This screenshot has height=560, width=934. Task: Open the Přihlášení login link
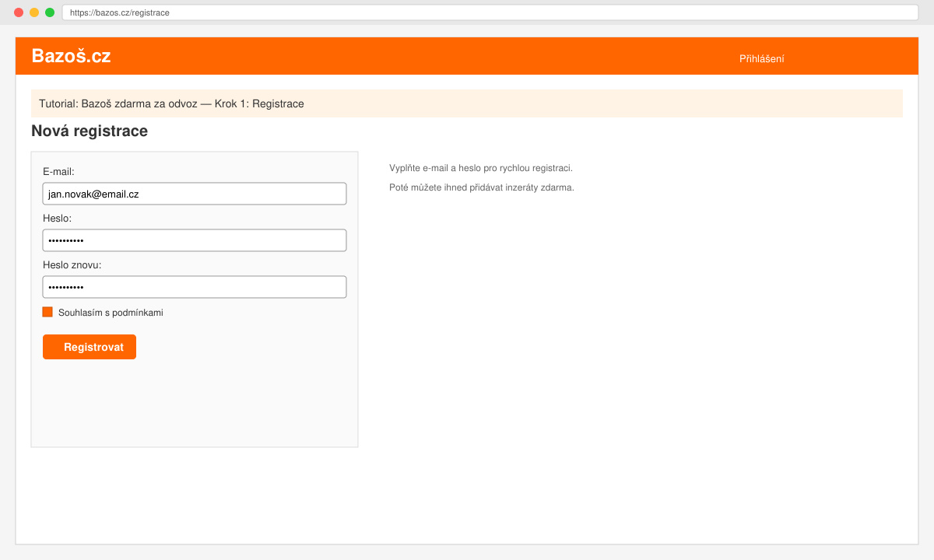click(x=761, y=58)
